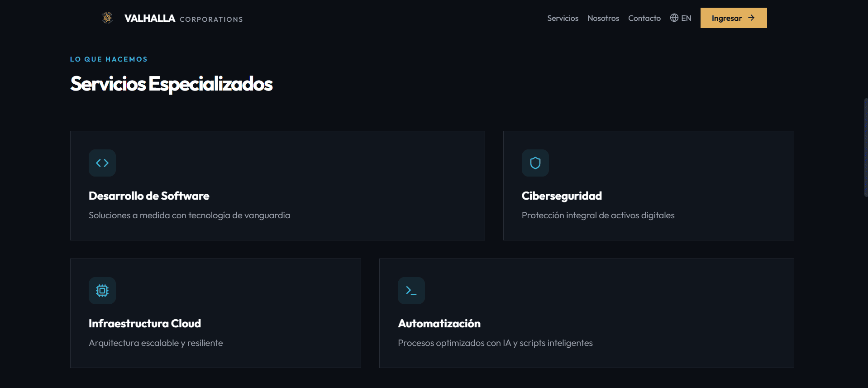The image size is (868, 388).
Task: Click 'Protección integral de activos digitales'
Action: click(598, 215)
